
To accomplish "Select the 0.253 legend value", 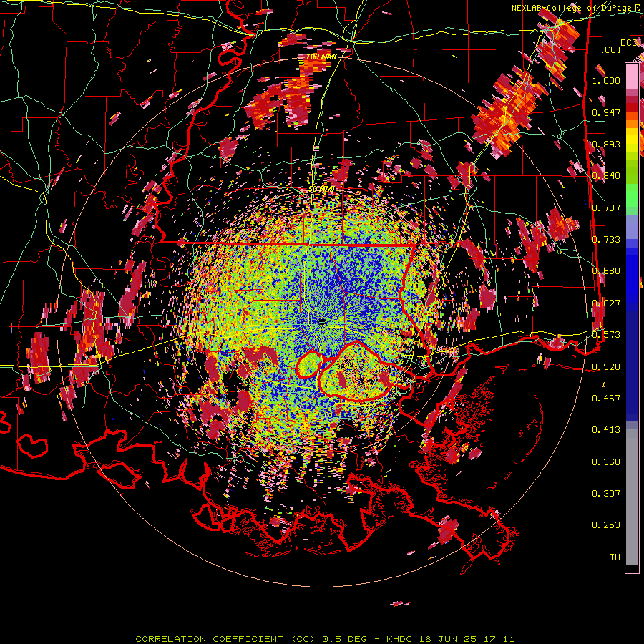I will [606, 525].
